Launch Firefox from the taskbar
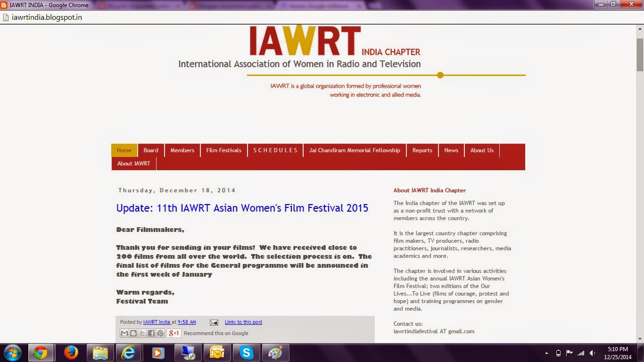This screenshot has width=644, height=362. point(70,353)
